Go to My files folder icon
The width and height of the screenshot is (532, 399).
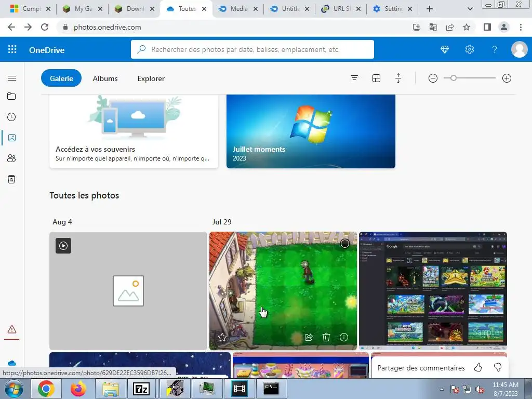[x=11, y=96]
